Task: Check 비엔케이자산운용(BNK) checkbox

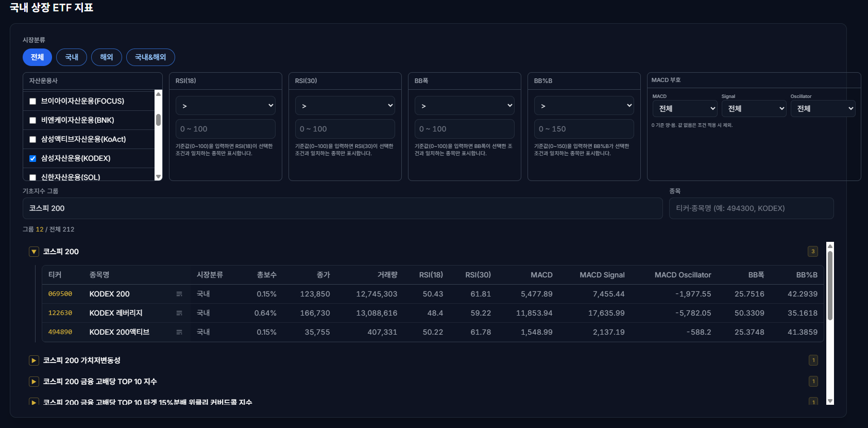Action: click(x=33, y=121)
